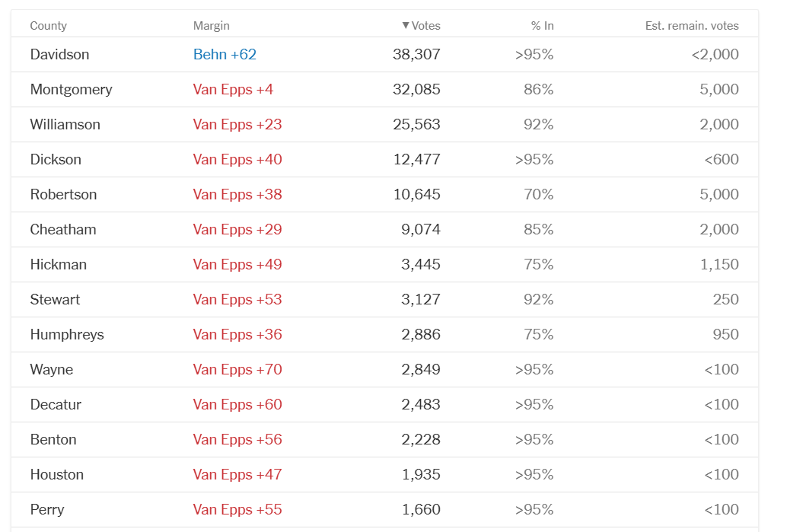Click the Decatur county name

(56, 405)
